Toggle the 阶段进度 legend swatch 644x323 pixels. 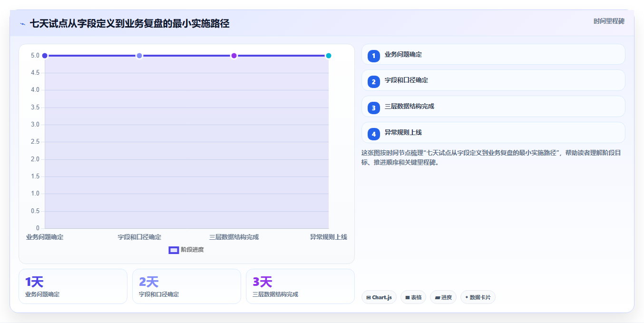point(174,250)
